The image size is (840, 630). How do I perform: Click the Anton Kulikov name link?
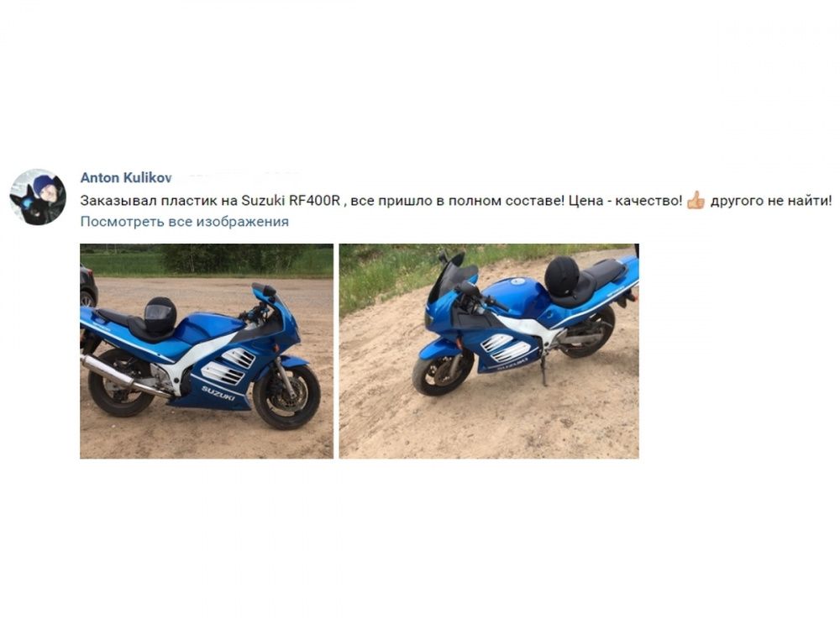coord(126,178)
